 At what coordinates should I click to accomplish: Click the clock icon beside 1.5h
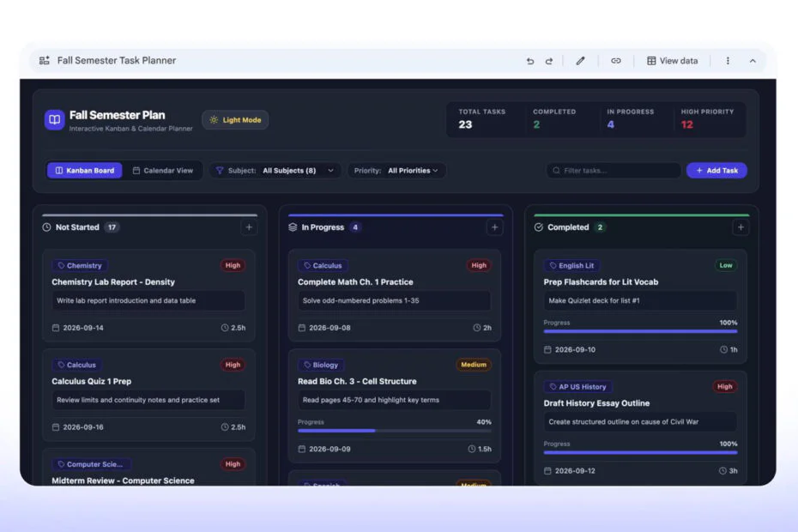tap(471, 449)
